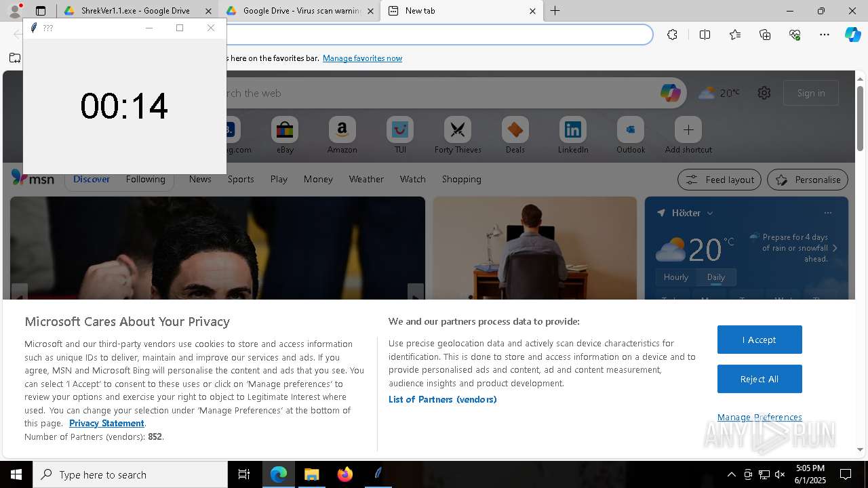Screen dimensions: 868x488
Task: Open List of Partners (vendors) link
Action: tap(443, 399)
